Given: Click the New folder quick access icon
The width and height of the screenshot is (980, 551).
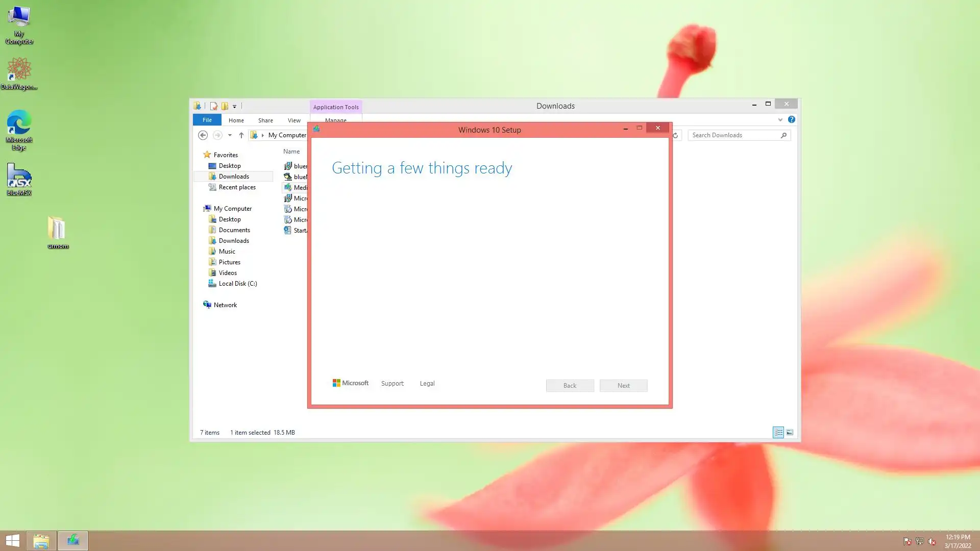Looking at the screenshot, I should (225, 106).
